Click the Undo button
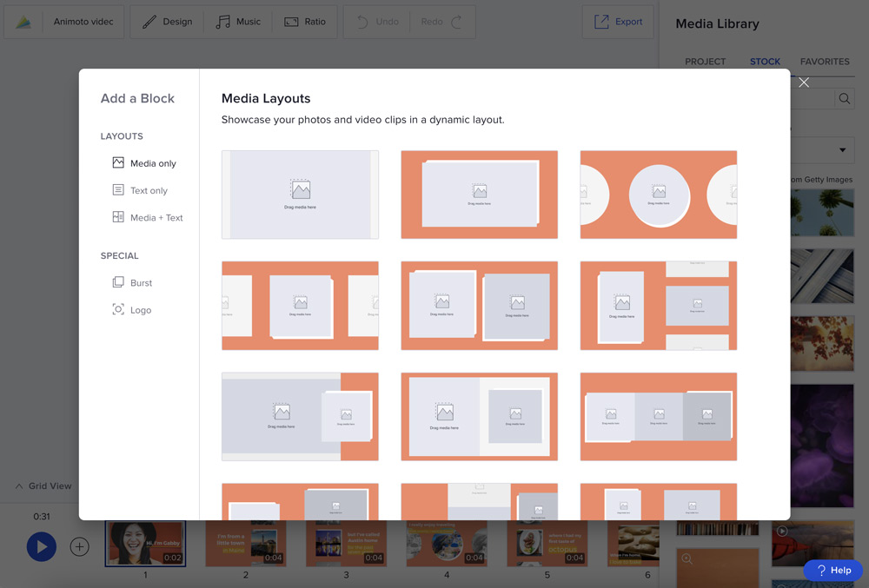The height and width of the screenshot is (588, 869). coord(377,22)
